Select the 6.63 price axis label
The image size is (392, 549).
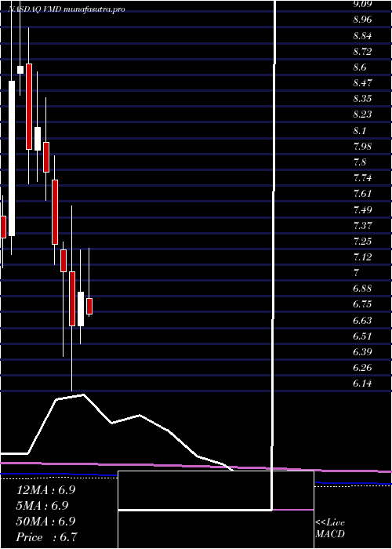(362, 320)
